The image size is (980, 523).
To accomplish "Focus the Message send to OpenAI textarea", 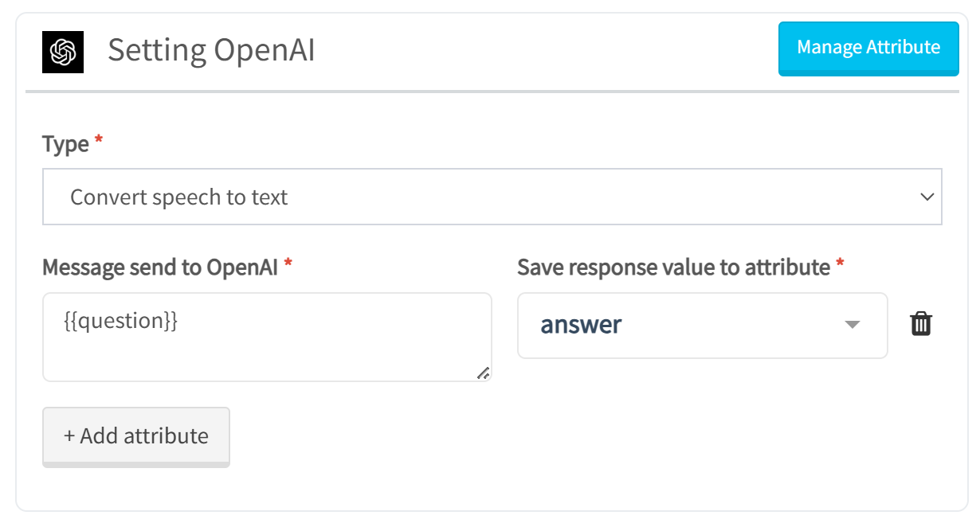I will 267,337.
